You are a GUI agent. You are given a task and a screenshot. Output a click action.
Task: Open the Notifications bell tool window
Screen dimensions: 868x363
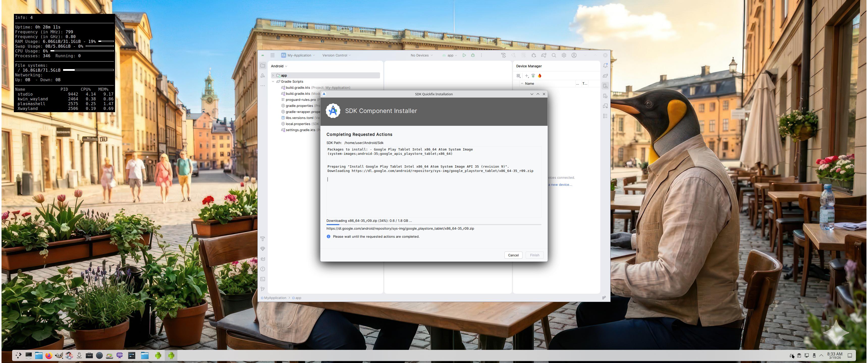click(605, 66)
